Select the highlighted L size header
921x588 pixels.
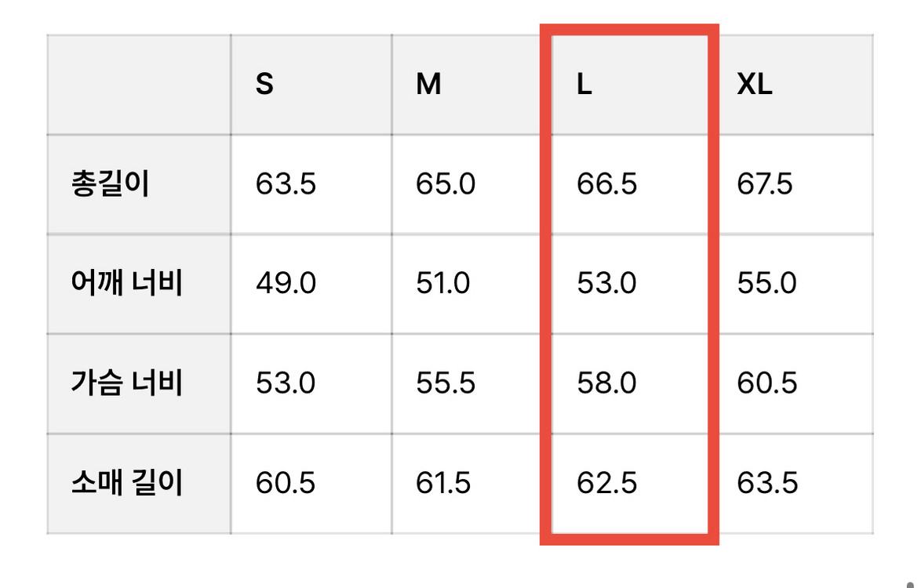(x=584, y=85)
